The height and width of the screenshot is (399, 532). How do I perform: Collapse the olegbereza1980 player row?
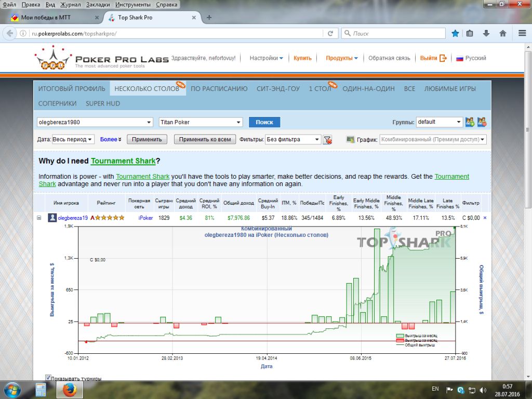coord(39,218)
